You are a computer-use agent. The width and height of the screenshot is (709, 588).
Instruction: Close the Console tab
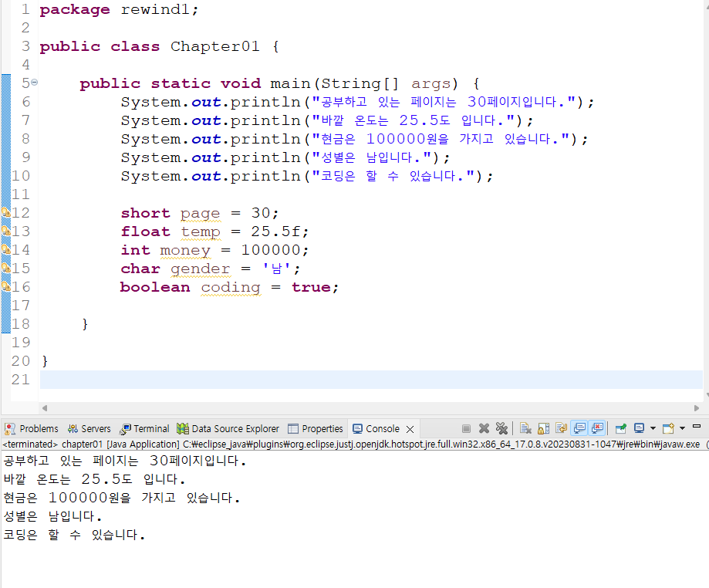click(410, 429)
